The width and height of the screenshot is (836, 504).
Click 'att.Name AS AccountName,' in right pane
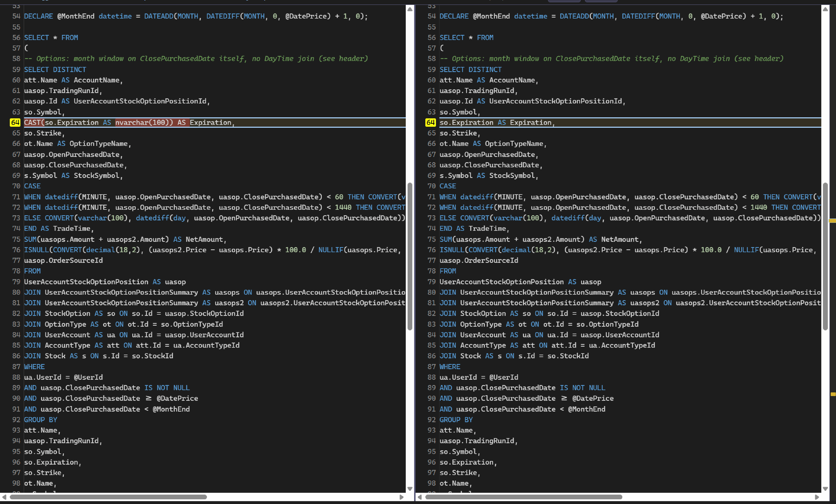click(489, 80)
